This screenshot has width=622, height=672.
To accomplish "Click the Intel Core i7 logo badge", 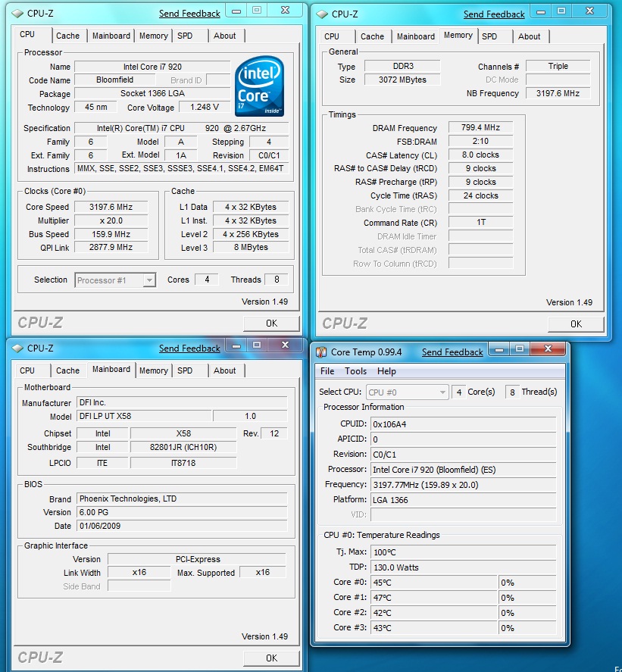I will click(x=259, y=86).
